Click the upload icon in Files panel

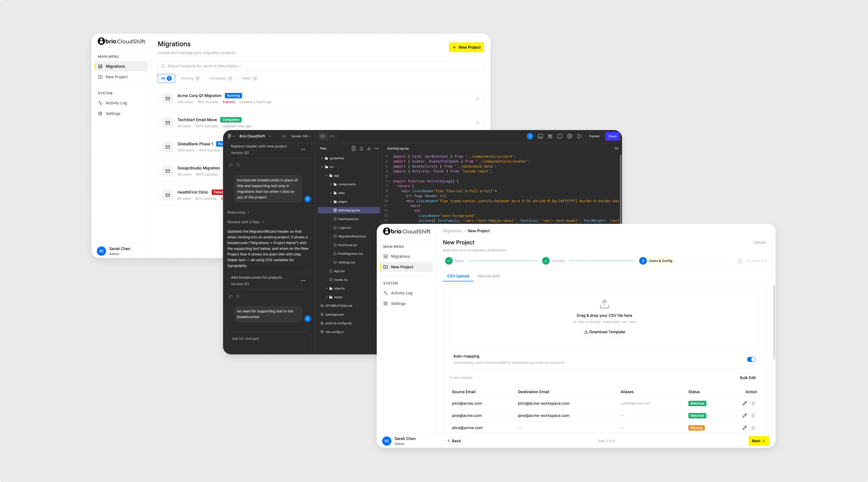point(361,148)
